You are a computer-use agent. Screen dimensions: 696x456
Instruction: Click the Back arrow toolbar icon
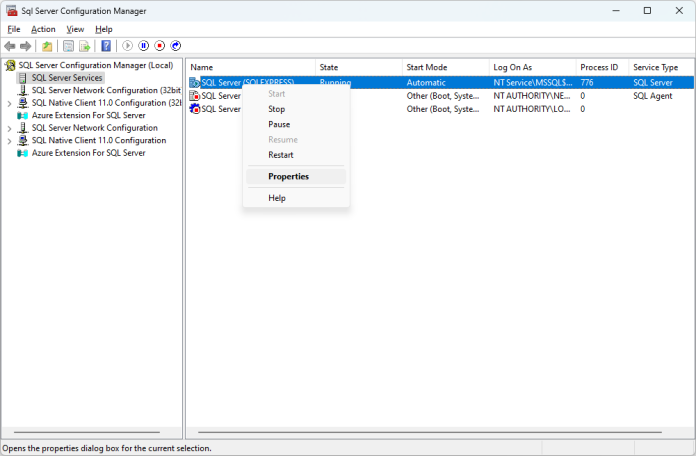pos(10,46)
